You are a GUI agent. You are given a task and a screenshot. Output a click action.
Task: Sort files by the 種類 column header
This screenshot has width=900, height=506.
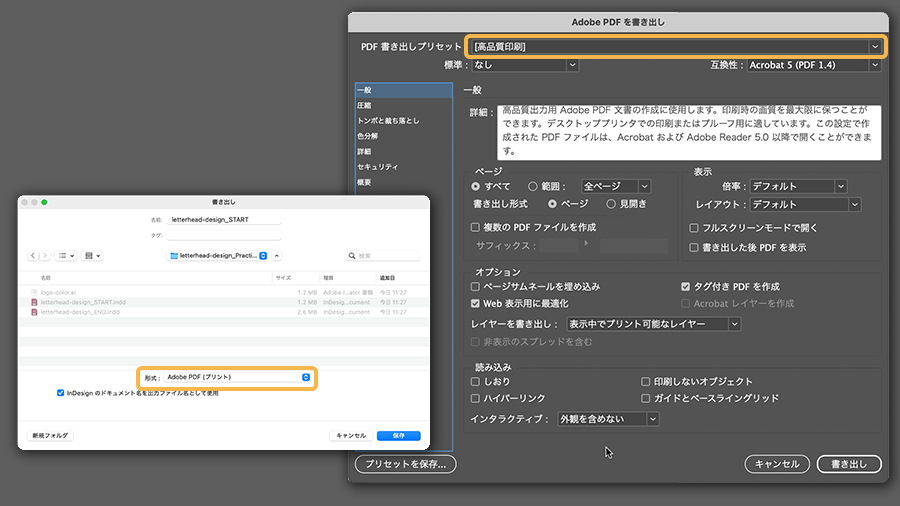tap(328, 278)
